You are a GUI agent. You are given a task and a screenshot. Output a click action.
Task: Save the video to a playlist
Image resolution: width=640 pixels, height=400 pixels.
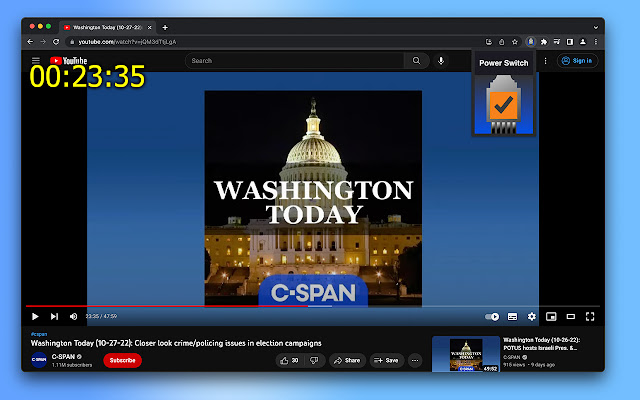387,360
